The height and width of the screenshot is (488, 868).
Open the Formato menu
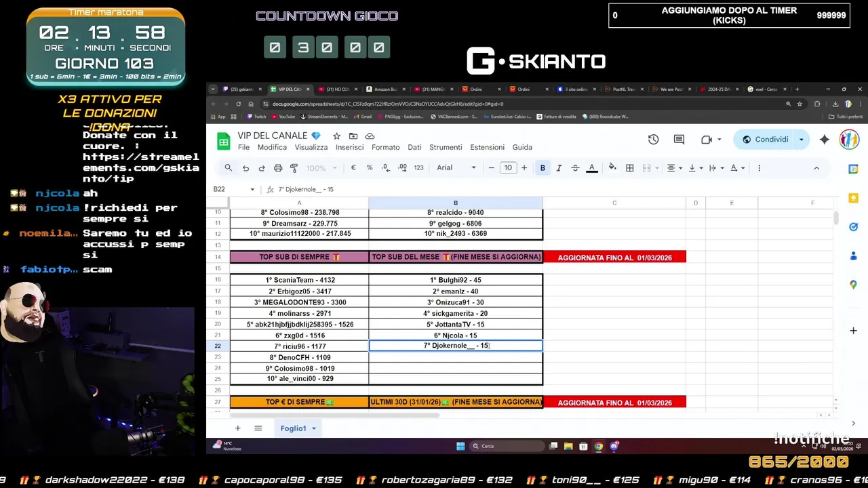click(385, 147)
